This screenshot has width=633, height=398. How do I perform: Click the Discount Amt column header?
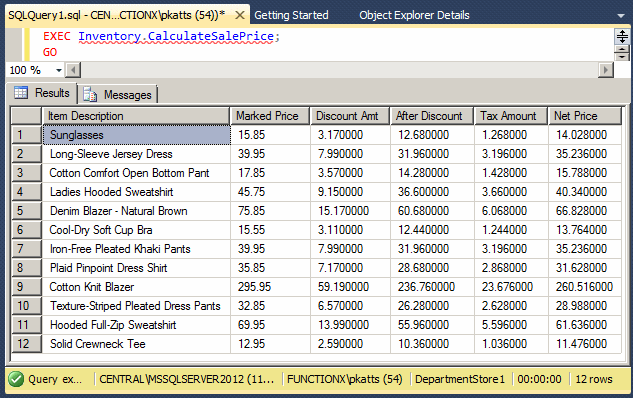[x=350, y=116]
